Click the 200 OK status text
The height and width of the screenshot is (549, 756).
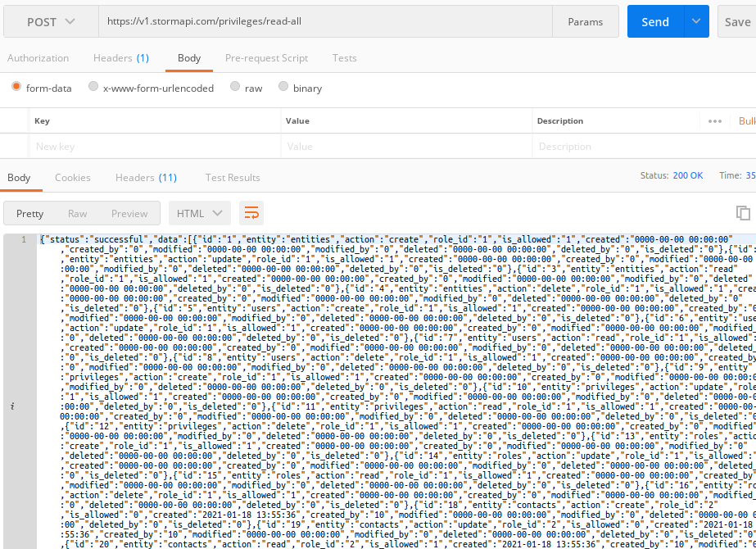click(687, 175)
